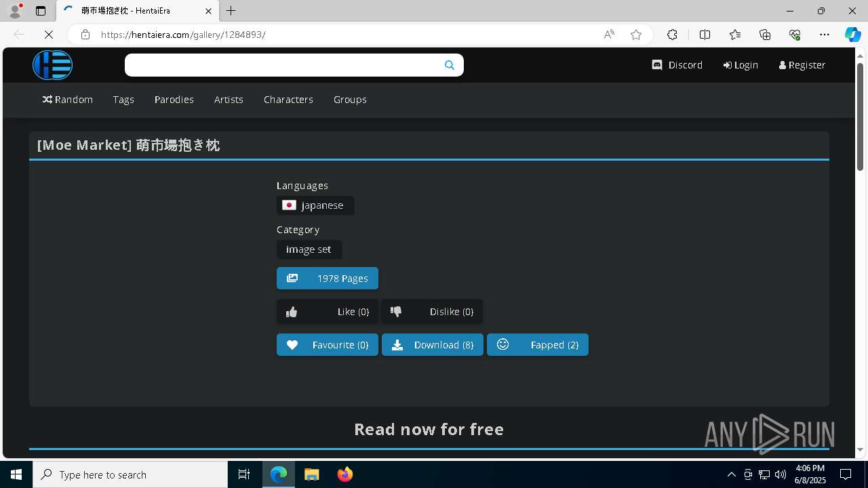Click the HentaiEra site logo

click(x=52, y=65)
